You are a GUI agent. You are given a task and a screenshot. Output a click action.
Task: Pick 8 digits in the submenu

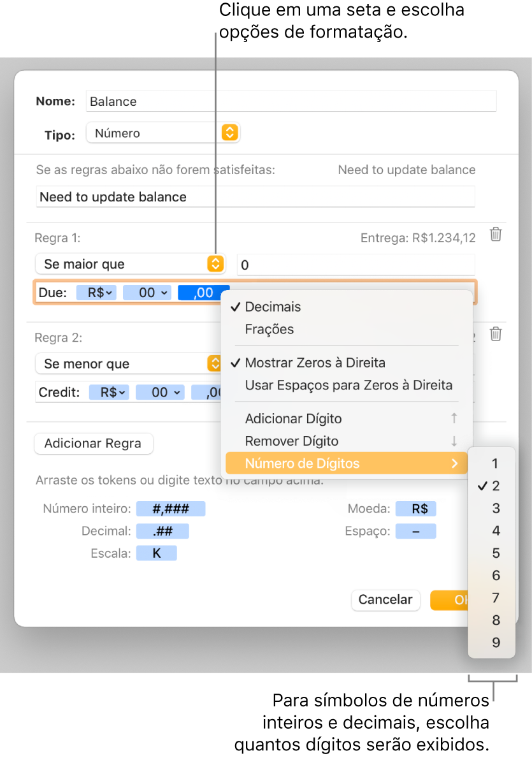[x=492, y=620]
